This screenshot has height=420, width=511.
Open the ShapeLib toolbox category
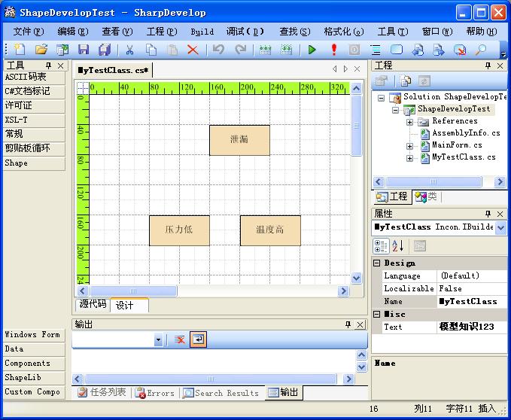coord(34,377)
